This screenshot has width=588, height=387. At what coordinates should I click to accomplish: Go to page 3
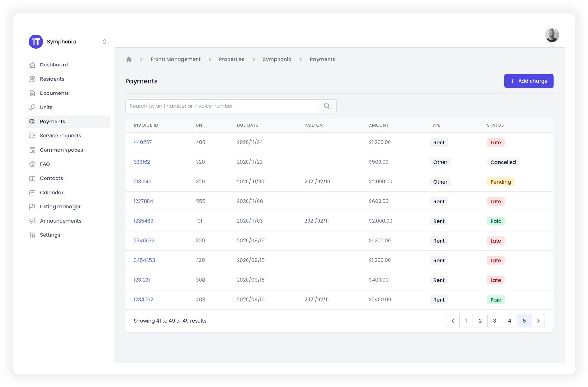(x=495, y=321)
